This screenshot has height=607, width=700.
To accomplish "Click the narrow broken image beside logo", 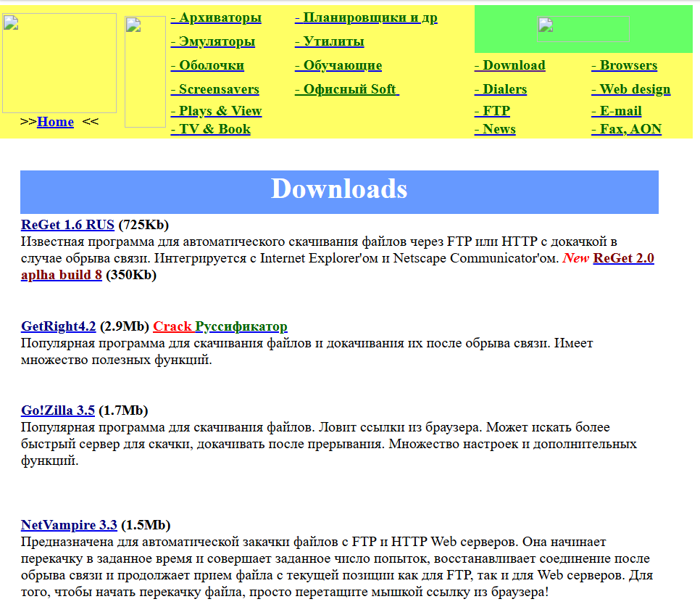I will [145, 72].
